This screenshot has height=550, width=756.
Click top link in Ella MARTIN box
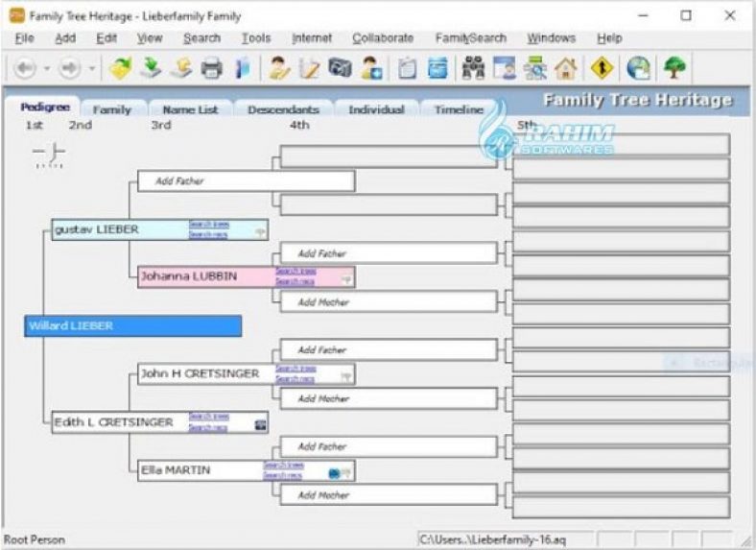coord(284,466)
